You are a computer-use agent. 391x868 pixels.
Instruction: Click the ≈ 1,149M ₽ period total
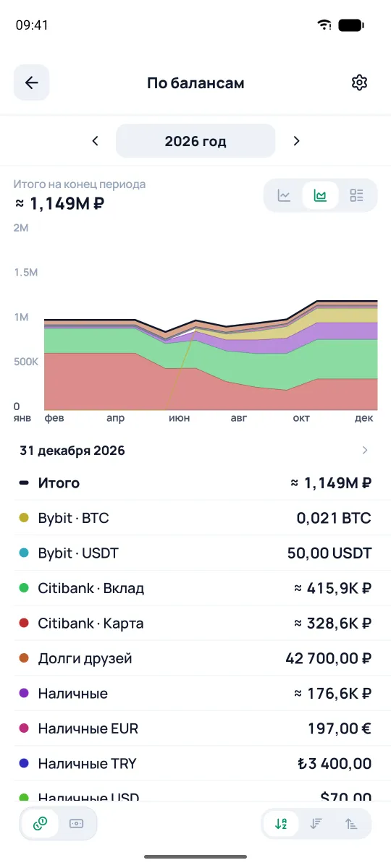click(x=59, y=203)
